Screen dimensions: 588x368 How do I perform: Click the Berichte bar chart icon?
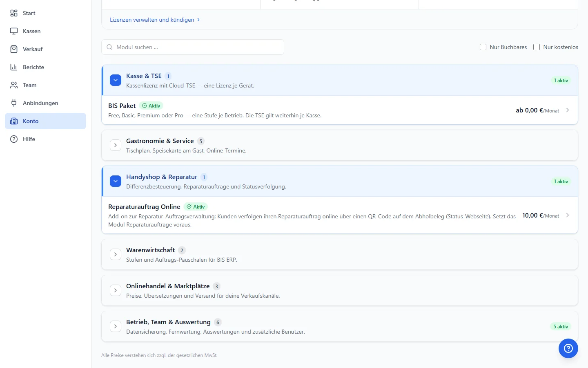coord(14,67)
